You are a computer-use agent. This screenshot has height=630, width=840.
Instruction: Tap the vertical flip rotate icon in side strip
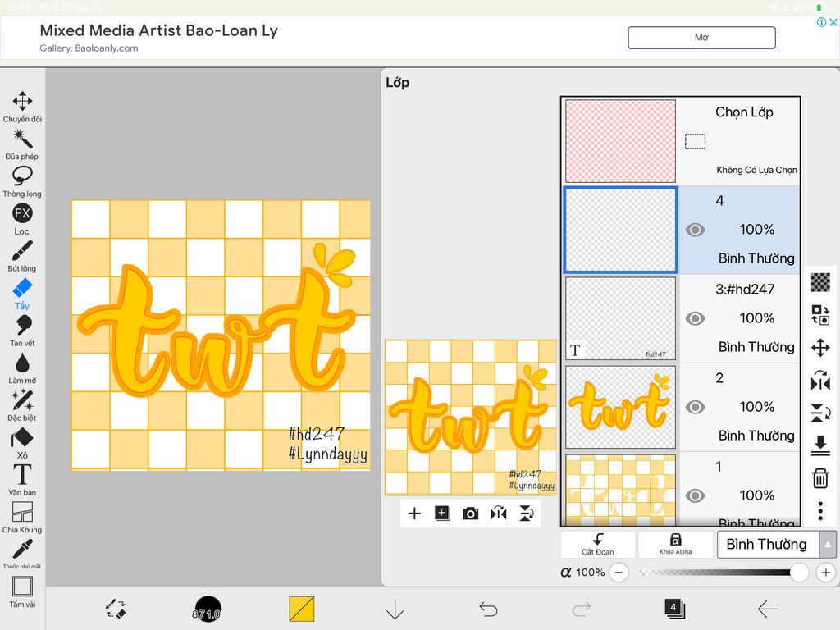tap(820, 413)
